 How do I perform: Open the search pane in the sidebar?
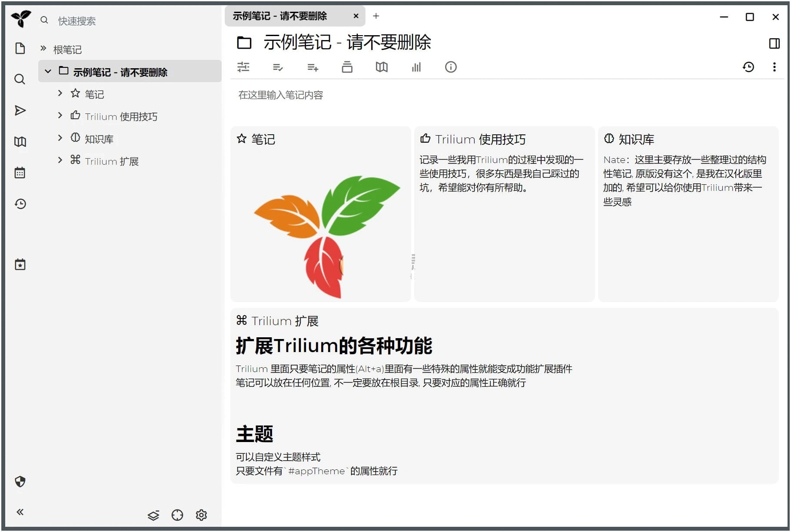(x=20, y=79)
